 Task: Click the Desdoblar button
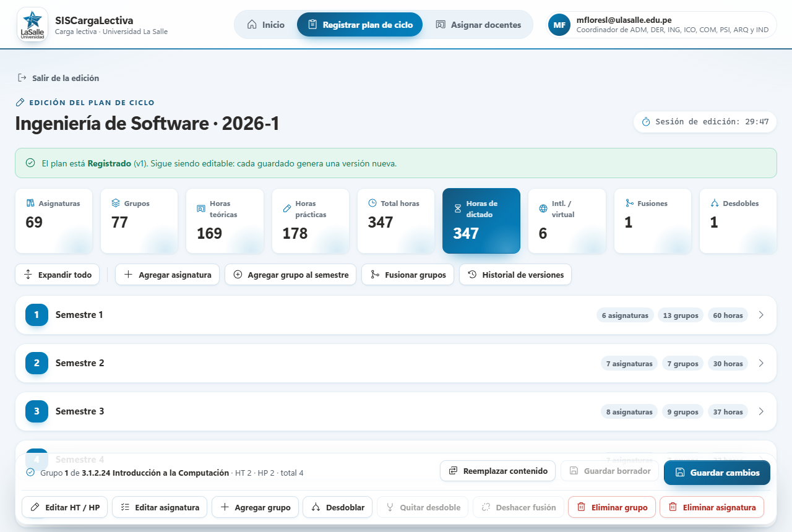[x=338, y=507]
